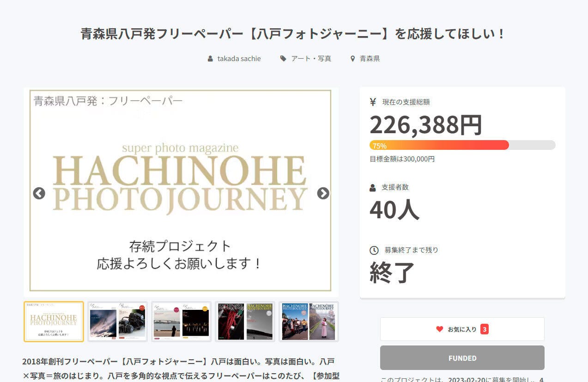
Task: Click the heart favorite icon
Action: pyautogui.click(x=439, y=329)
